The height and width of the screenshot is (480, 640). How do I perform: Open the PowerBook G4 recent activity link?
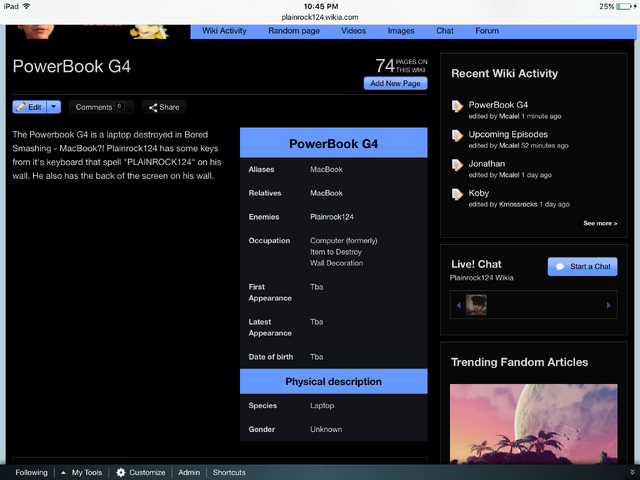click(498, 104)
